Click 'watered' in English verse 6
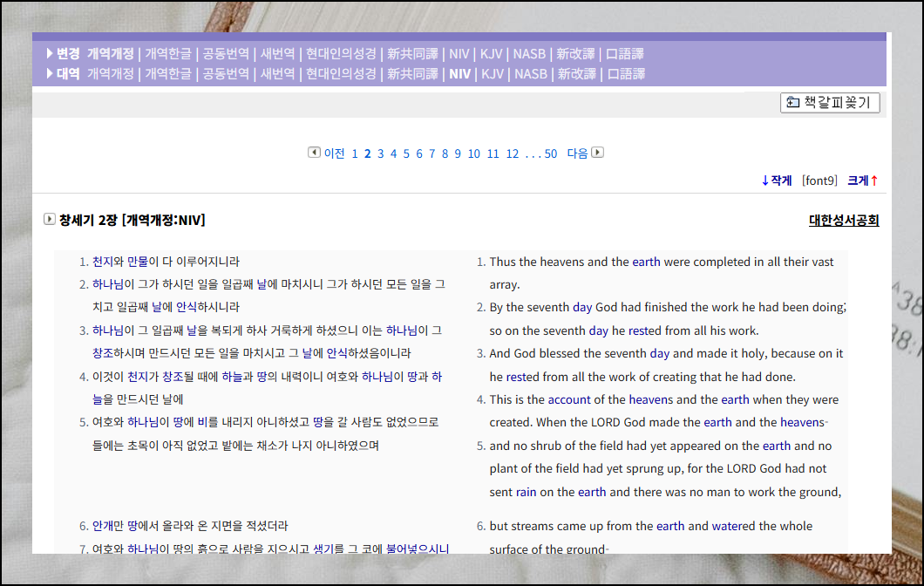Image resolution: width=924 pixels, height=586 pixels. tap(733, 526)
